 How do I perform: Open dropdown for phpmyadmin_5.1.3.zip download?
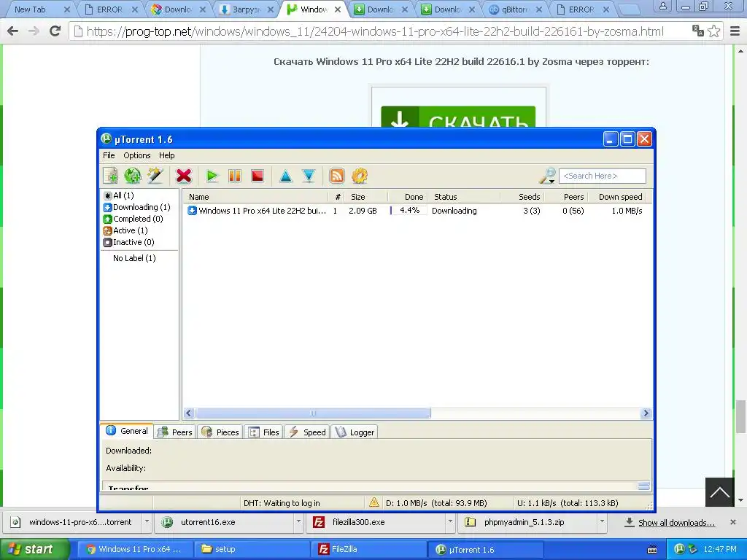click(602, 522)
